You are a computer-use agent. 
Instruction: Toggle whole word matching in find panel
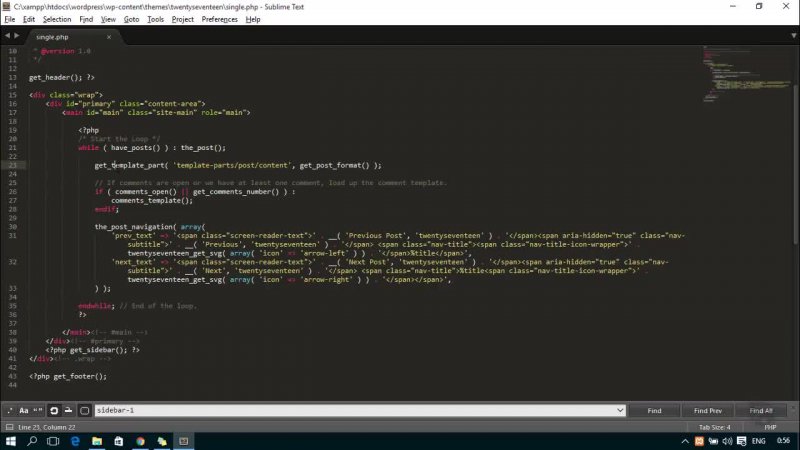[x=38, y=411]
